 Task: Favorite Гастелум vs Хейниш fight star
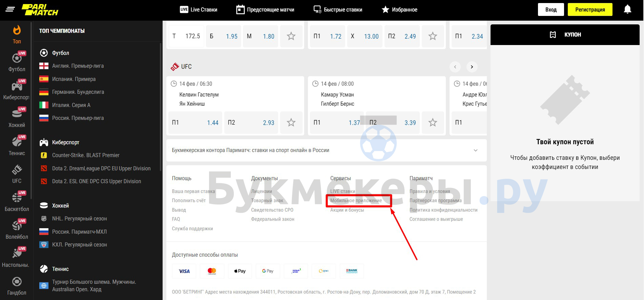point(291,123)
